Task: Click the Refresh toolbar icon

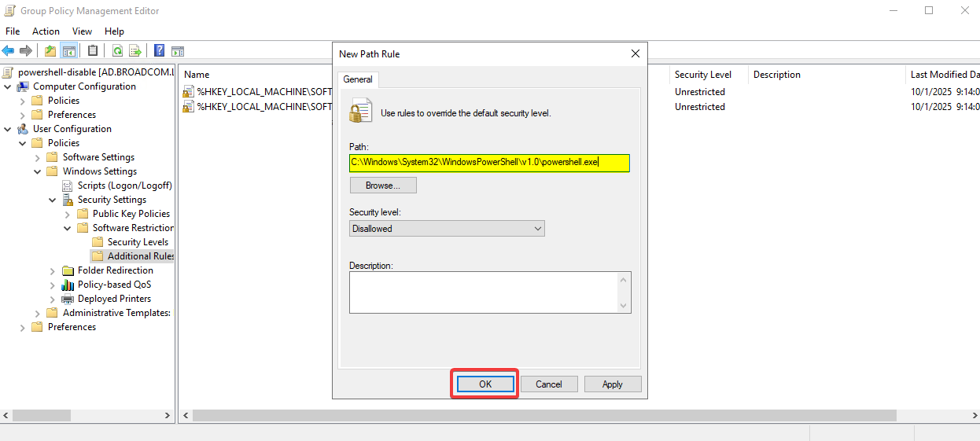Action: pyautogui.click(x=117, y=51)
